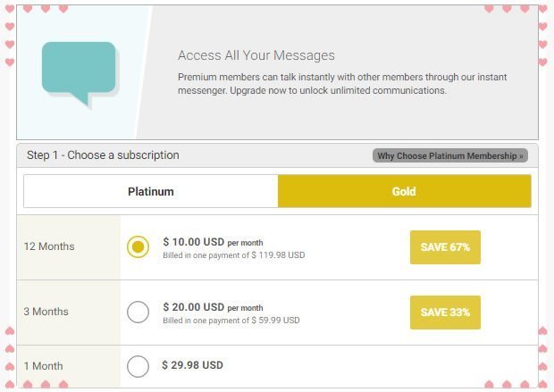
Task: Pick the 1 Month plan radio button
Action: (138, 366)
